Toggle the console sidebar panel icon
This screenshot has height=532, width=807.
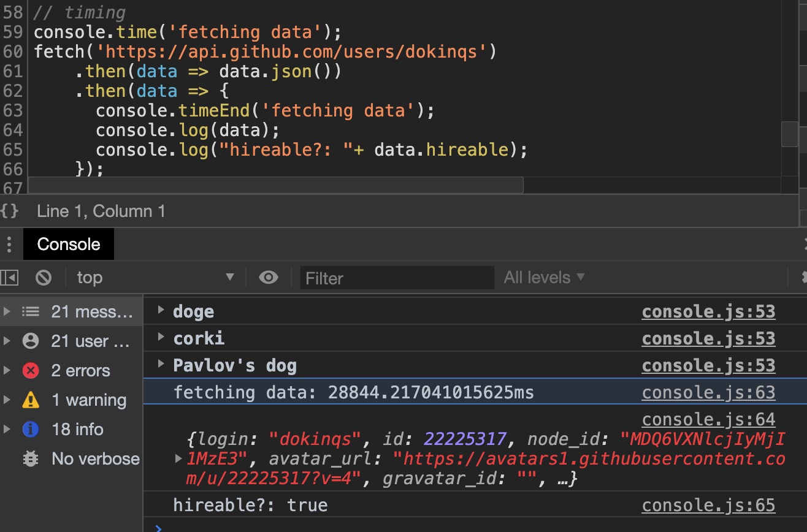tap(9, 278)
